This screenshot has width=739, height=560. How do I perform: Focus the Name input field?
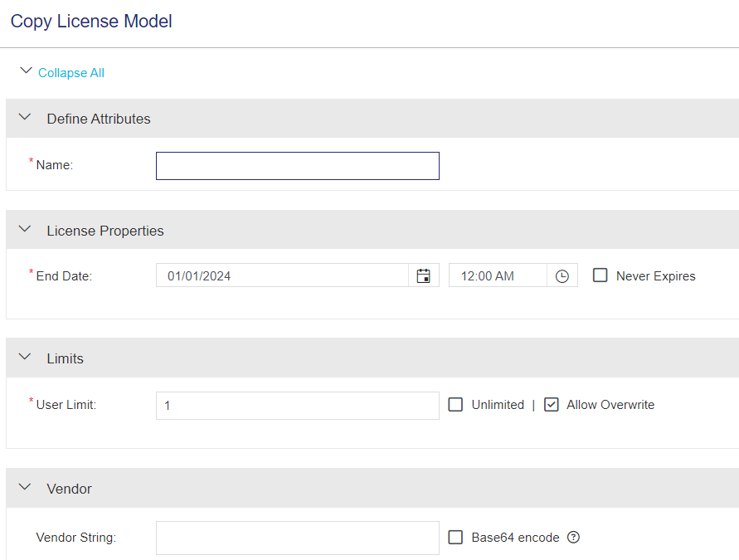click(x=298, y=166)
